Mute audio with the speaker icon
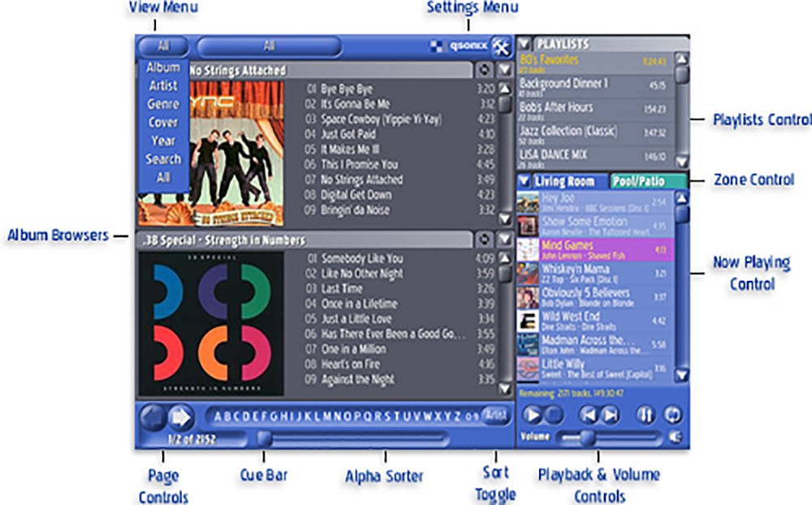The image size is (812, 505). [676, 438]
